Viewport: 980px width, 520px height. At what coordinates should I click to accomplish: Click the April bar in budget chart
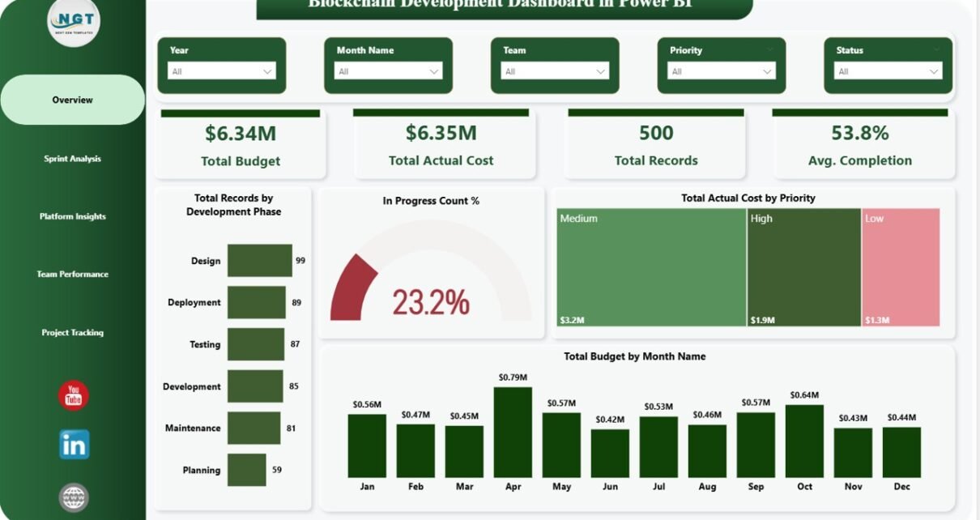[x=513, y=432]
